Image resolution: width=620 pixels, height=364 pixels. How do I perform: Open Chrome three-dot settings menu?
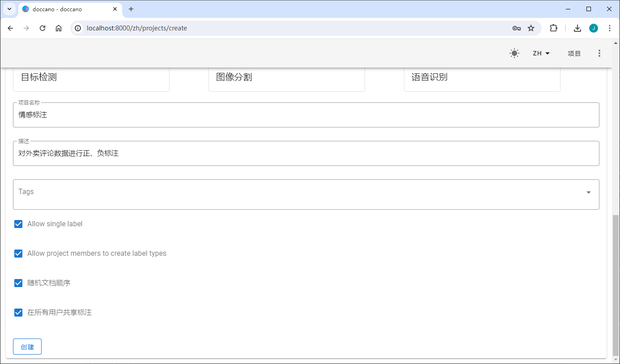click(610, 28)
